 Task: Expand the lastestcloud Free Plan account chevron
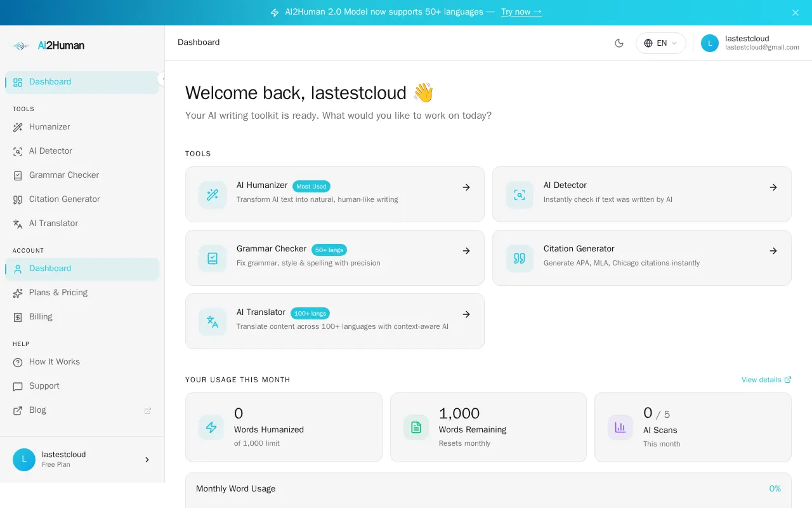coord(147,460)
